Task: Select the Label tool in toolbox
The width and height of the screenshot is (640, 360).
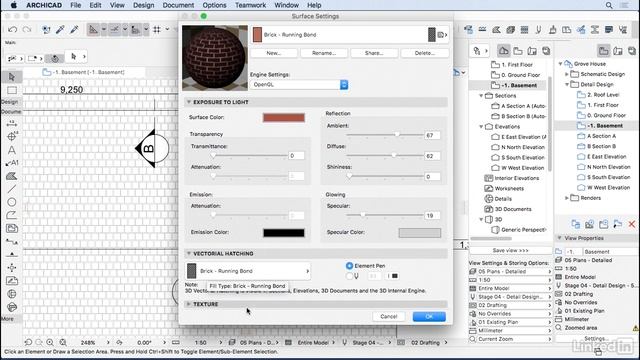Action: tap(12, 163)
